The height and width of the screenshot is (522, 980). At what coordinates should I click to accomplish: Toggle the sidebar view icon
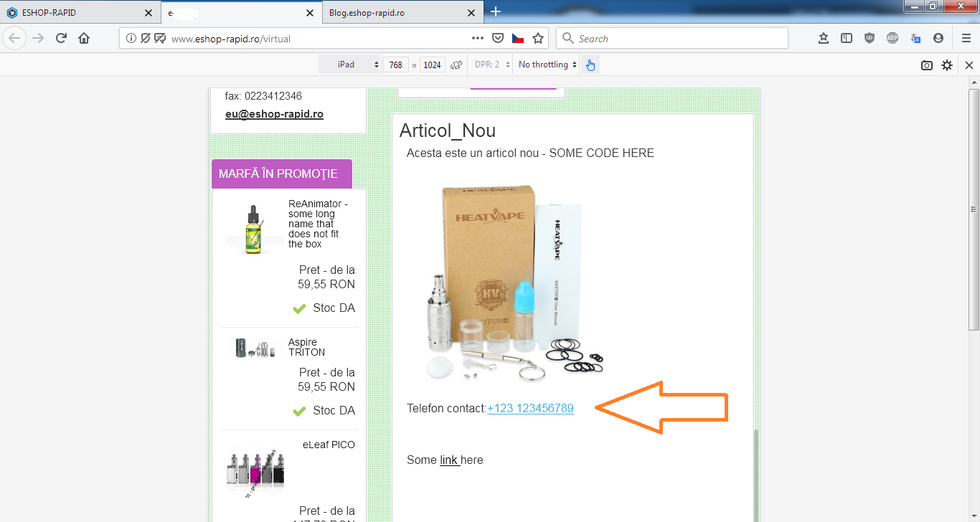pos(847,39)
